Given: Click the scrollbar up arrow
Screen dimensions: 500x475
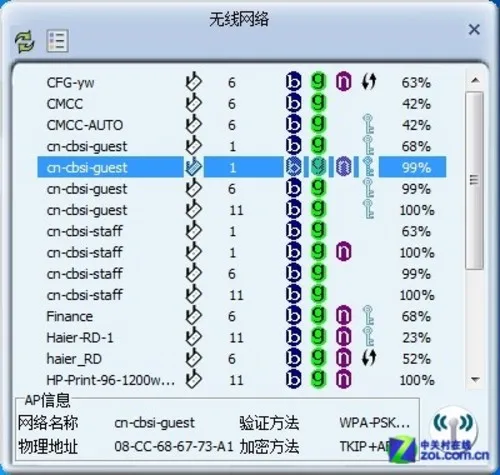Looking at the screenshot, I should click(475, 80).
